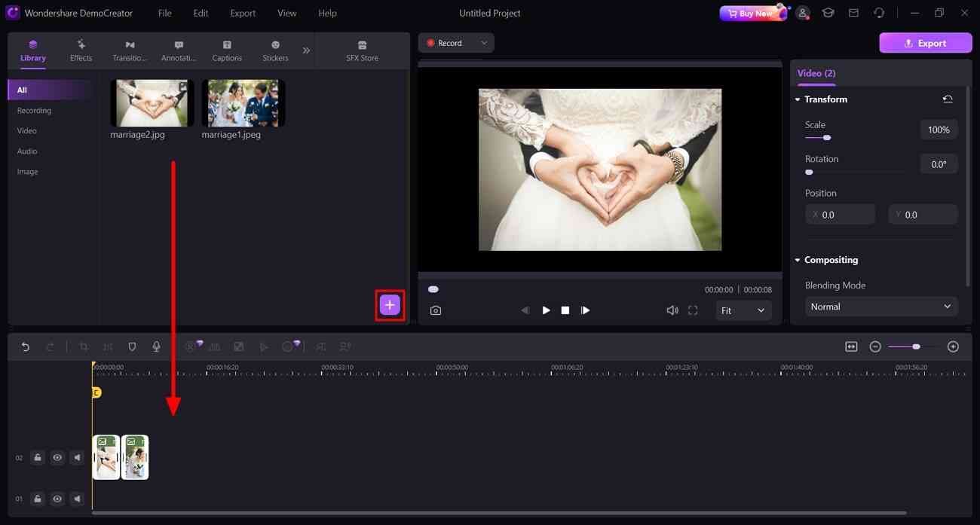Start voiceover with the microphone icon

click(x=156, y=346)
